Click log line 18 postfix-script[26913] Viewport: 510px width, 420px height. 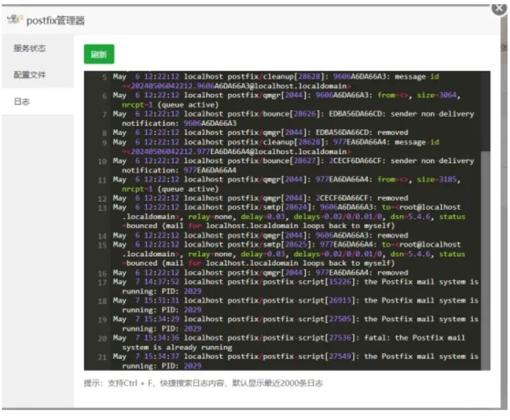[x=295, y=305]
